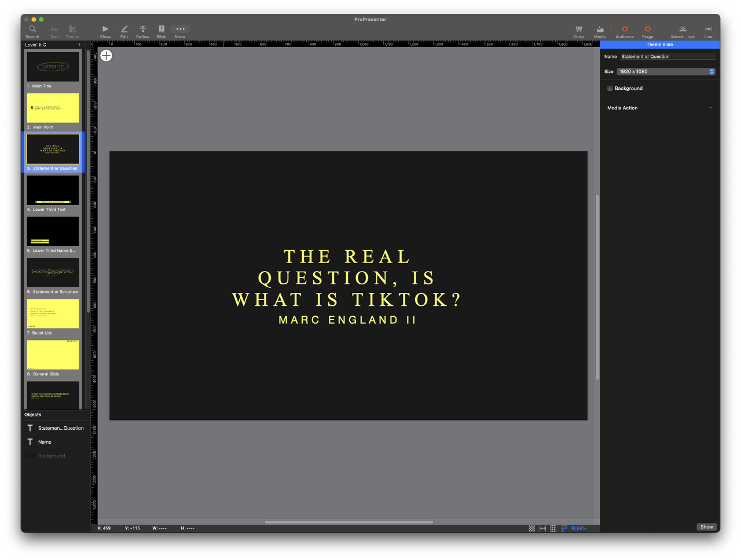This screenshot has height=560, width=741.
Task: Toggle the rulers icon in status bar
Action: [x=564, y=528]
